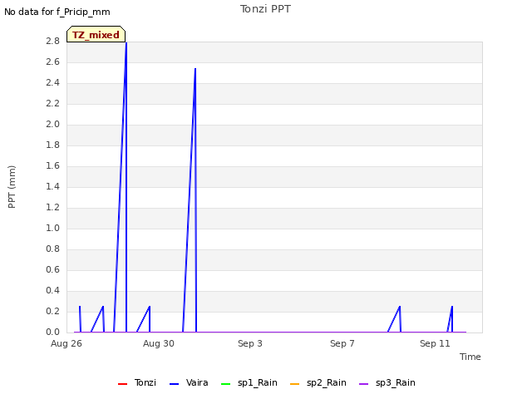Click the Sep 11 x-axis tick label
This screenshot has height=399, width=532.
[x=435, y=343]
